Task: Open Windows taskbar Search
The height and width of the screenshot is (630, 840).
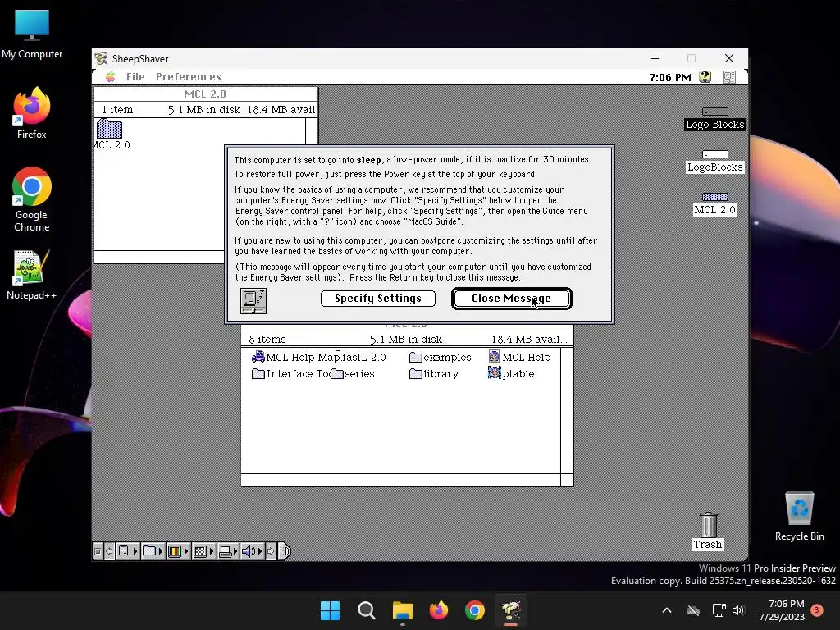Action: [x=367, y=610]
